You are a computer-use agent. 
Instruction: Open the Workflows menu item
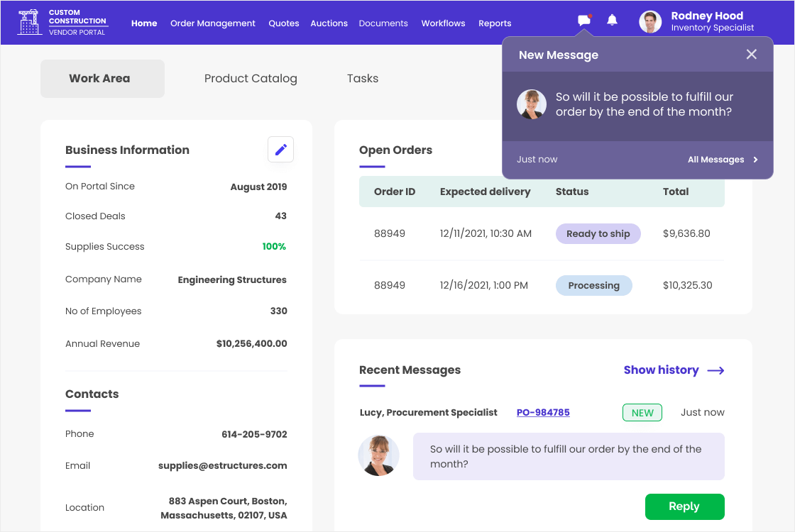tap(443, 23)
